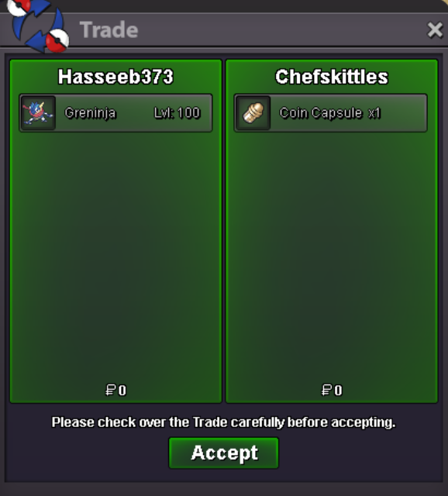Select the Coin Capsule x1 entry
Viewport: 448px width, 496px height.
tap(331, 113)
